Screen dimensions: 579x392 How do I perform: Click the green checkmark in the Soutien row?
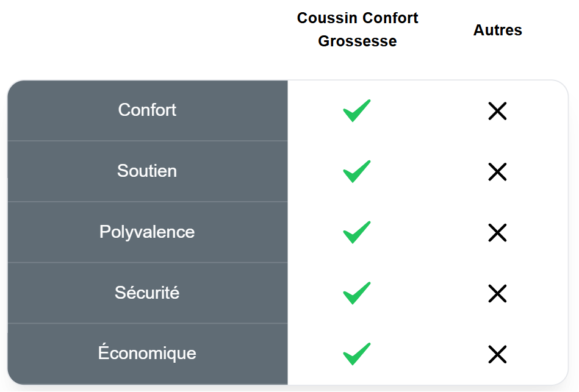coord(357,171)
